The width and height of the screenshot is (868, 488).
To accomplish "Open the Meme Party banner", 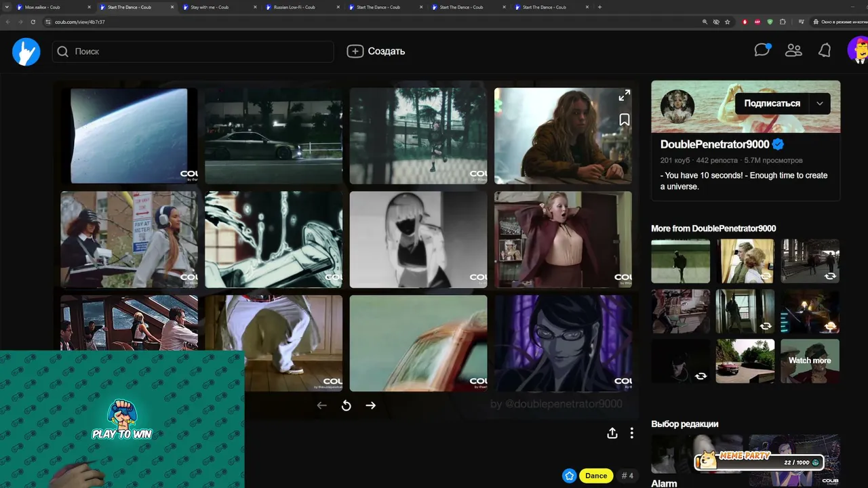I will point(760,461).
